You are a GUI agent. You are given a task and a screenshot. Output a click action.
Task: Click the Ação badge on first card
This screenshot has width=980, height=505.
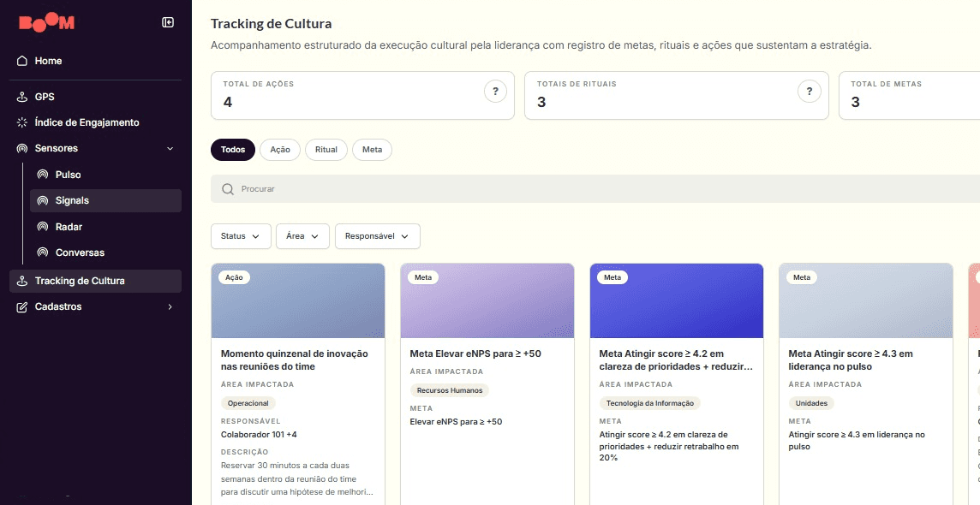pos(235,277)
